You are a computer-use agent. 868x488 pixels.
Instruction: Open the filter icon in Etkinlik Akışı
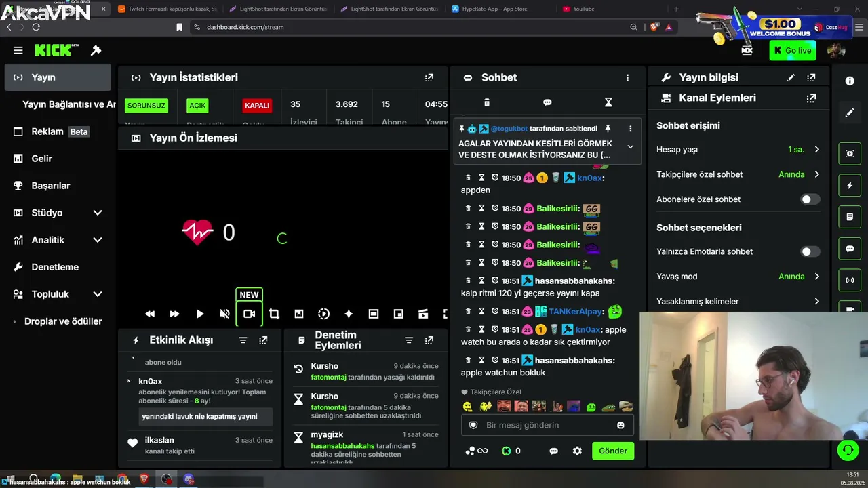243,340
